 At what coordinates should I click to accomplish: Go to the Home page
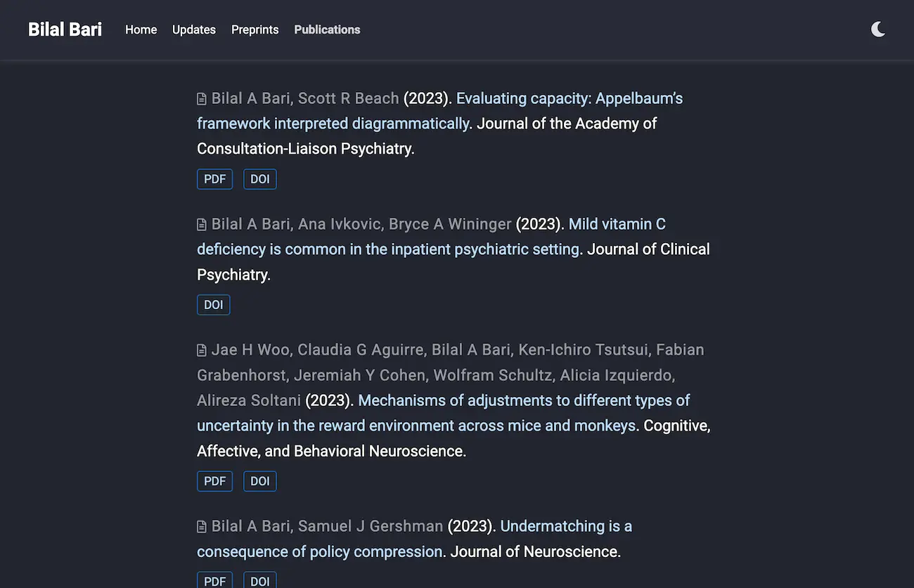click(x=141, y=30)
